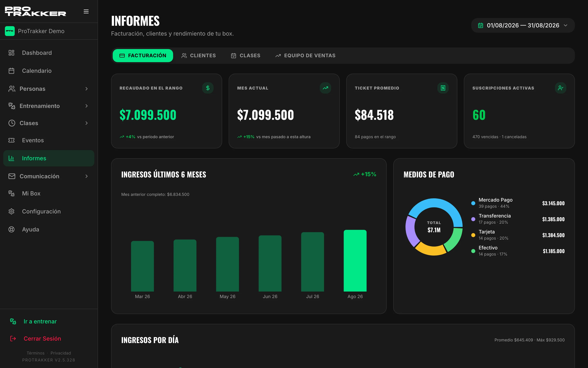Open the Privacidad link
The image size is (588, 368).
(61, 353)
